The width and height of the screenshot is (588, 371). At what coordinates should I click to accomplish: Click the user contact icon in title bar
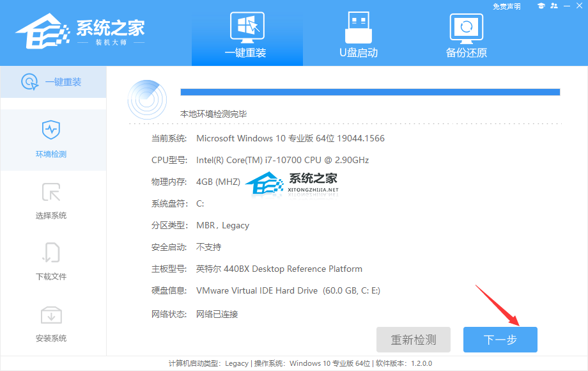tap(554, 6)
